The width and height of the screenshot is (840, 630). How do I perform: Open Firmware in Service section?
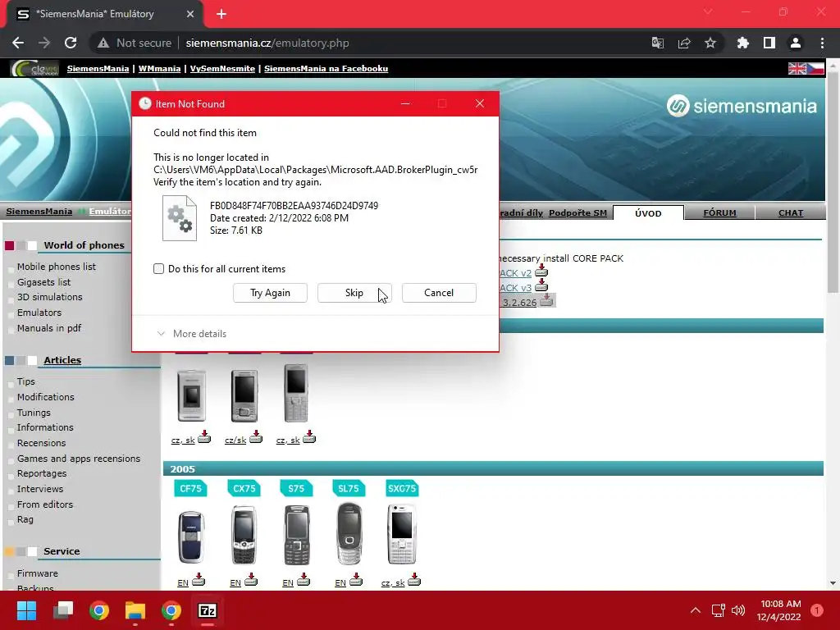tap(37, 573)
